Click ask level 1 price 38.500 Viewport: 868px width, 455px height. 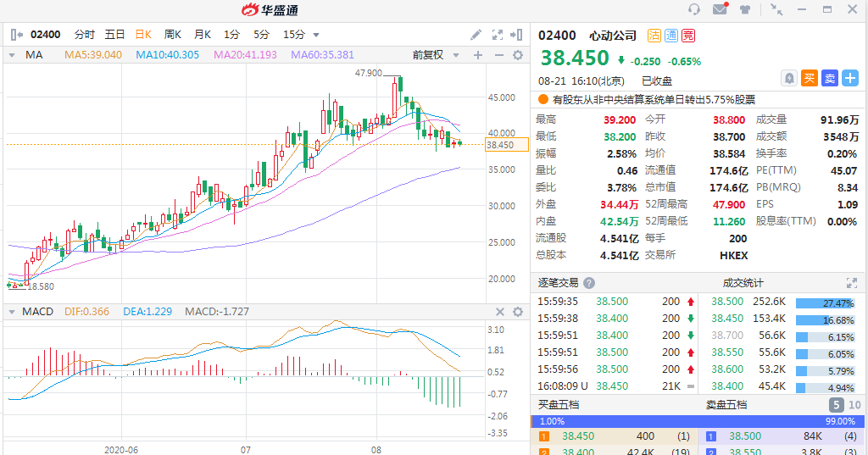[x=744, y=436]
